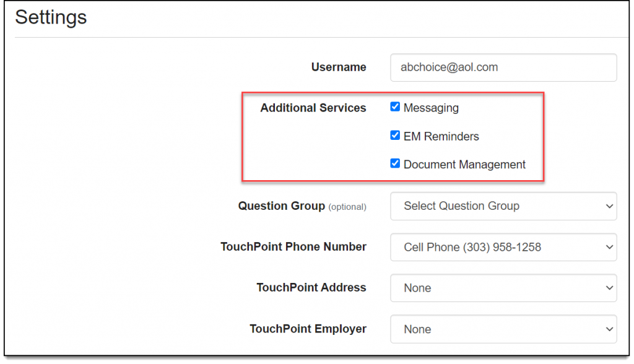Toggle the EM Reminders checkbox
Screen dimensions: 634x364
395,136
